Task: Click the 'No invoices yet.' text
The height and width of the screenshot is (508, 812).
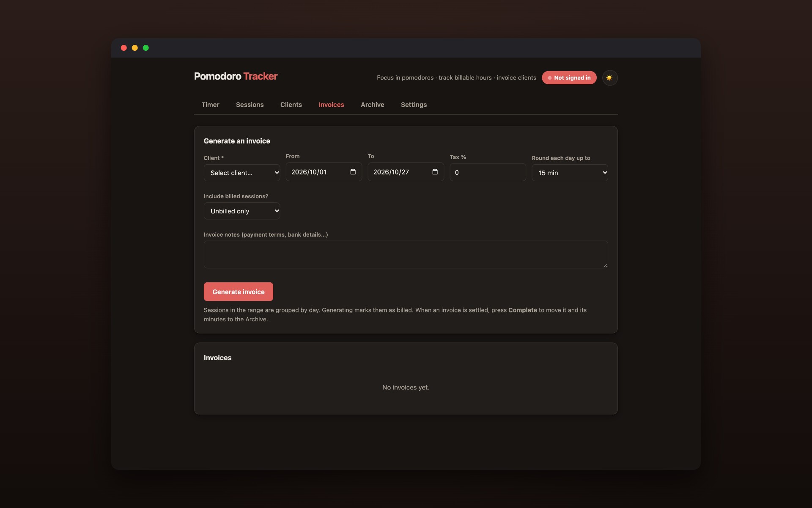Action: [x=406, y=387]
